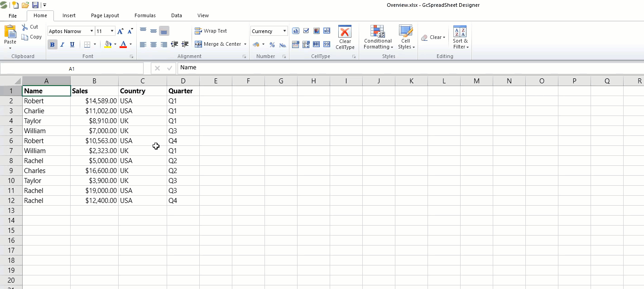The image size is (644, 289).
Task: Click the Cut scissors icon
Action: point(25,27)
